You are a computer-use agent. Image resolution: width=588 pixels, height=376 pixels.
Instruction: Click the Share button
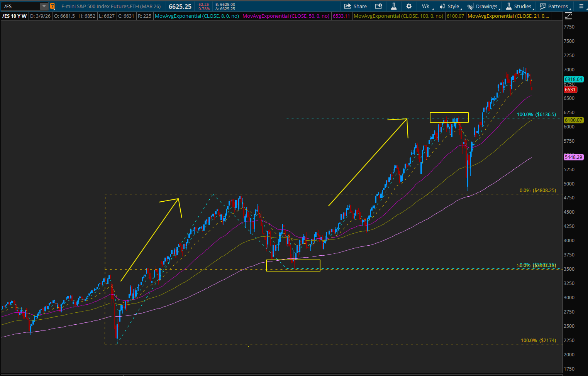click(355, 6)
